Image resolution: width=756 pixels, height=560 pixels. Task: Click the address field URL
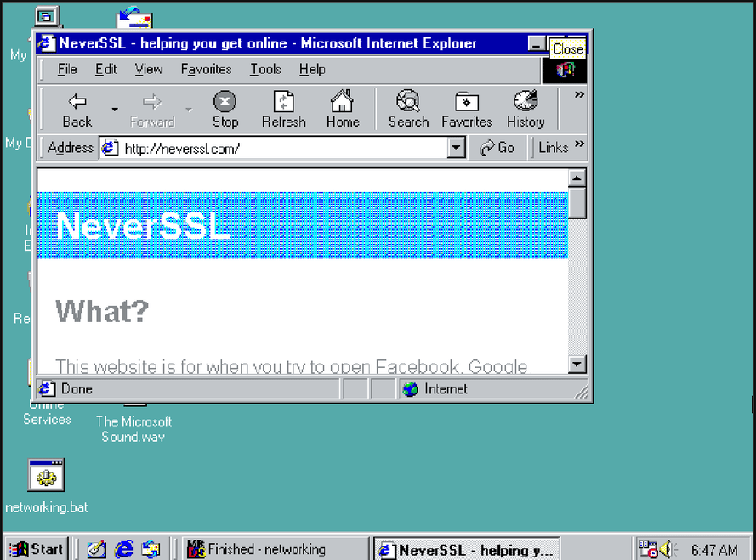coord(182,149)
